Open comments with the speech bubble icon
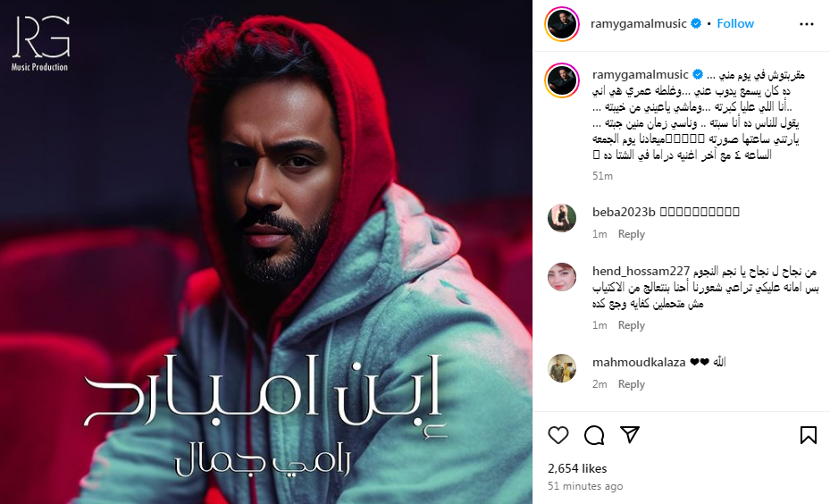Screen dimensions: 830x504 [x=594, y=435]
